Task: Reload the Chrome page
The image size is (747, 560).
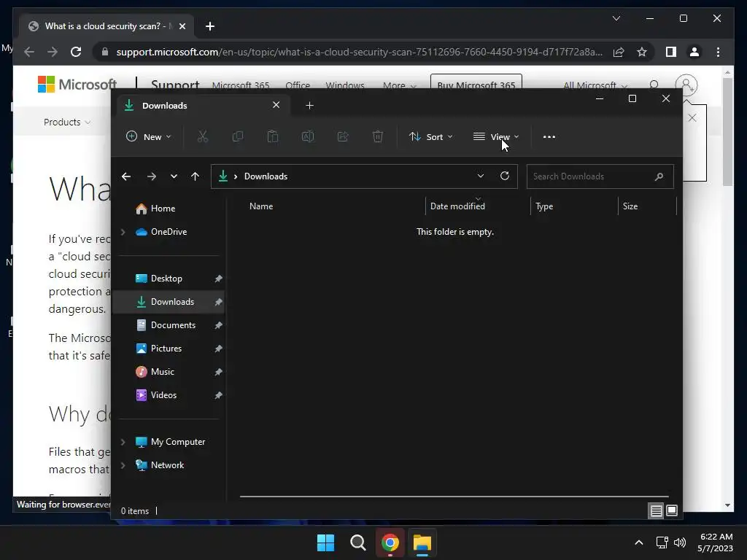Action: 76,52
